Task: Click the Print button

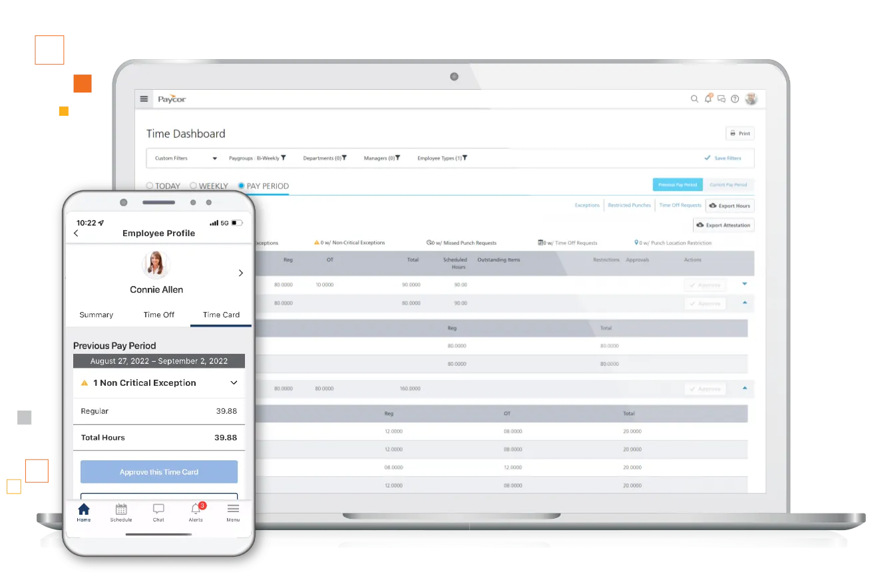Action: [x=740, y=133]
